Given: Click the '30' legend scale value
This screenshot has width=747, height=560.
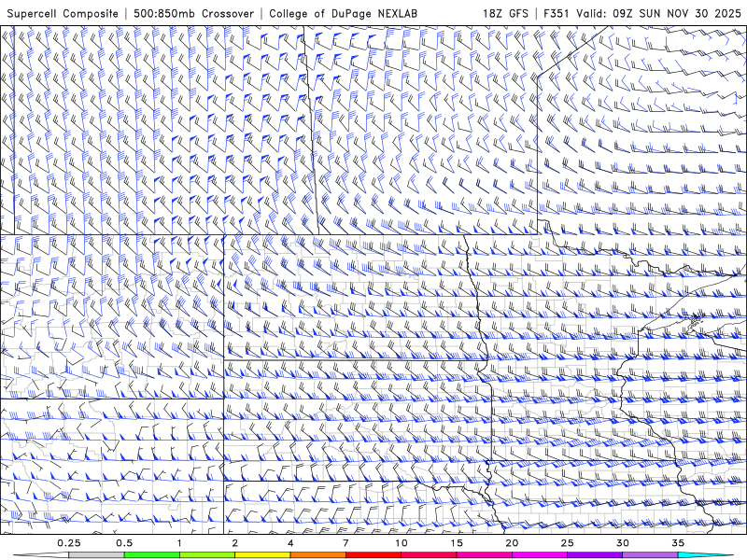Looking at the screenshot, I should 623,543.
